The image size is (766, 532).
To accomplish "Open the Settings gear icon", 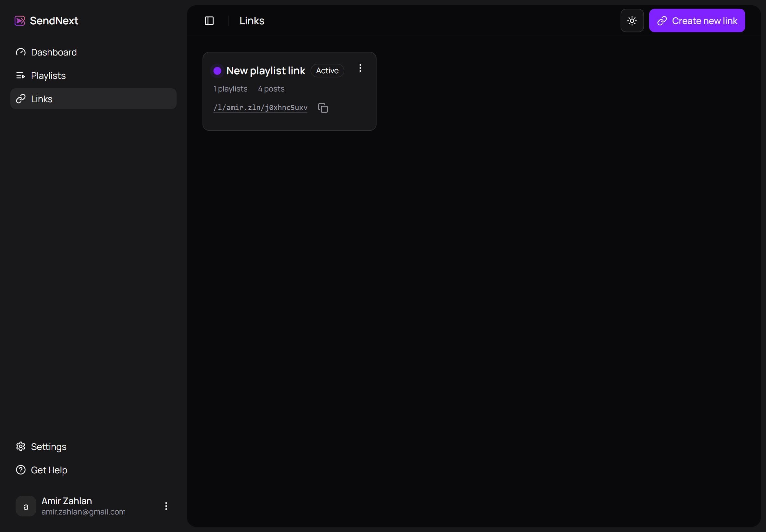I will [x=21, y=446].
